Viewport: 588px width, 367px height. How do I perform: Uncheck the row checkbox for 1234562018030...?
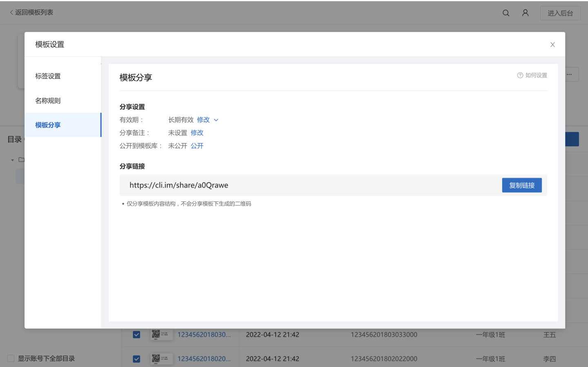click(x=136, y=335)
